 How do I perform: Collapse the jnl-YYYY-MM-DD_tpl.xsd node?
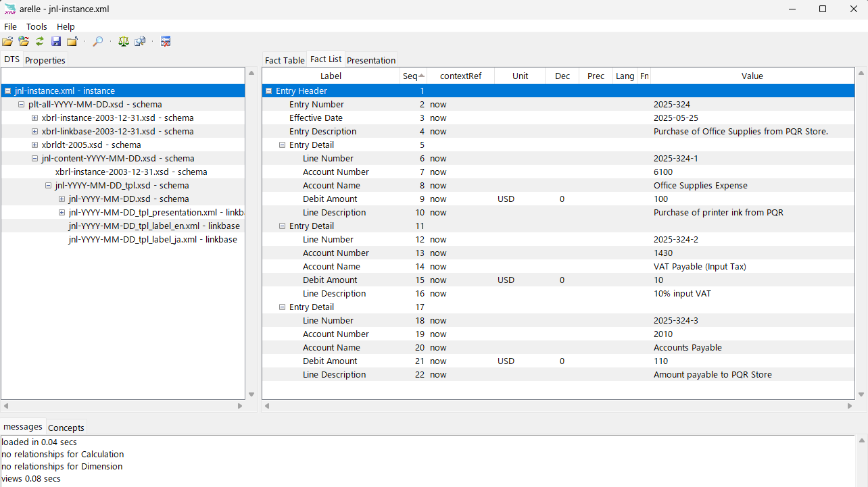(x=48, y=185)
